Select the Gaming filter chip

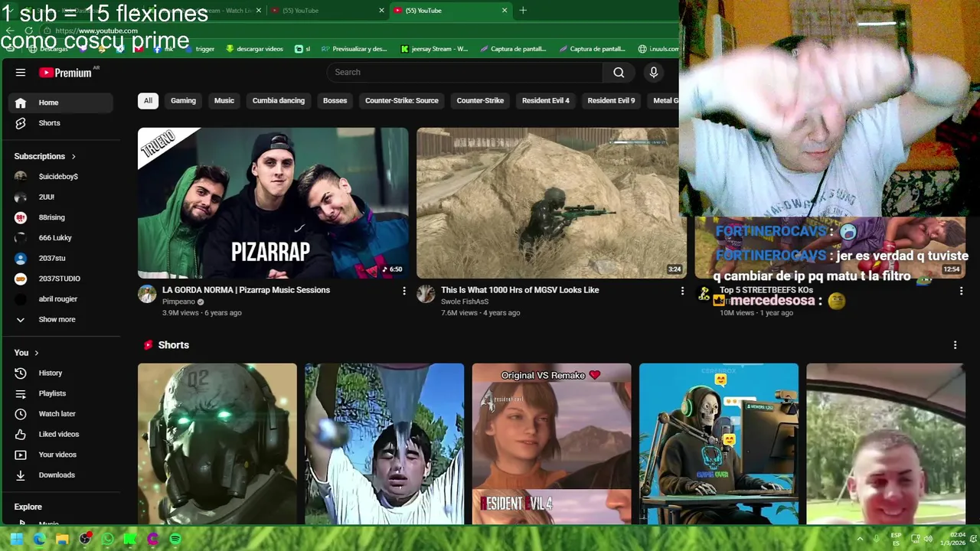pos(183,100)
